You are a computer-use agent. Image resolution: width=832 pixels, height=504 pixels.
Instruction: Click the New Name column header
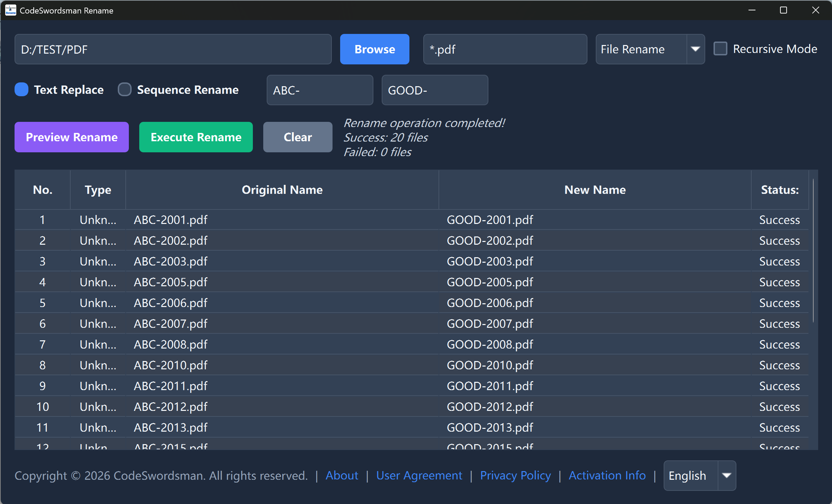(595, 190)
